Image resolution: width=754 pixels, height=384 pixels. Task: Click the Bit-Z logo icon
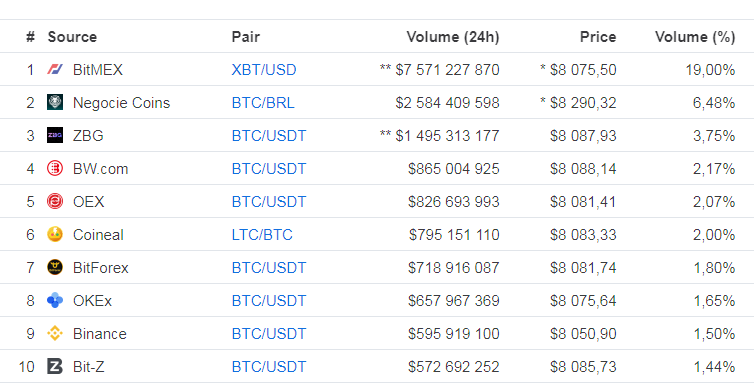tap(55, 367)
